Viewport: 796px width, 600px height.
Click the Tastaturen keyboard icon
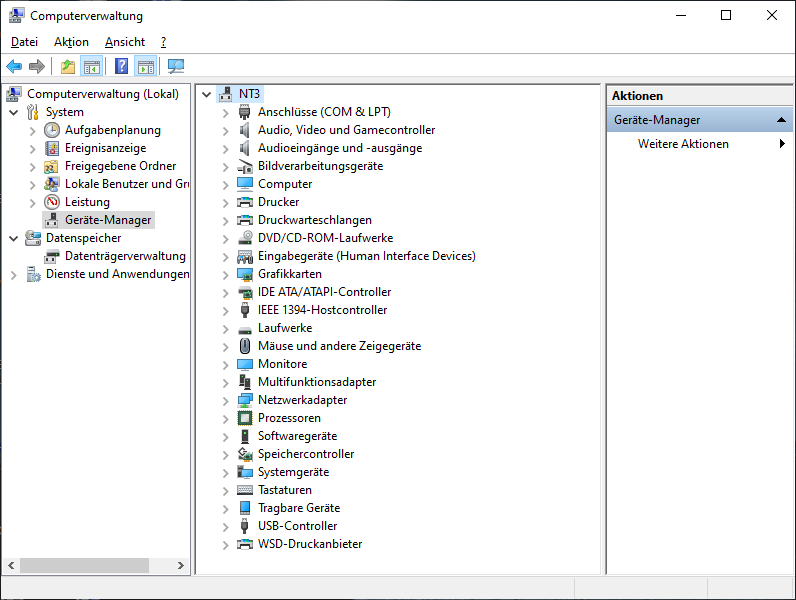pos(245,490)
